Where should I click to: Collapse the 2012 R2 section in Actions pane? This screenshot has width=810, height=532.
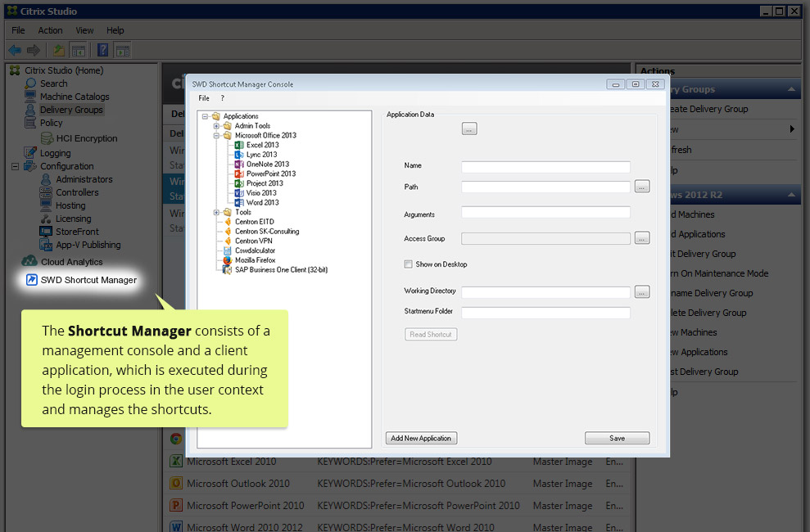pyautogui.click(x=791, y=195)
